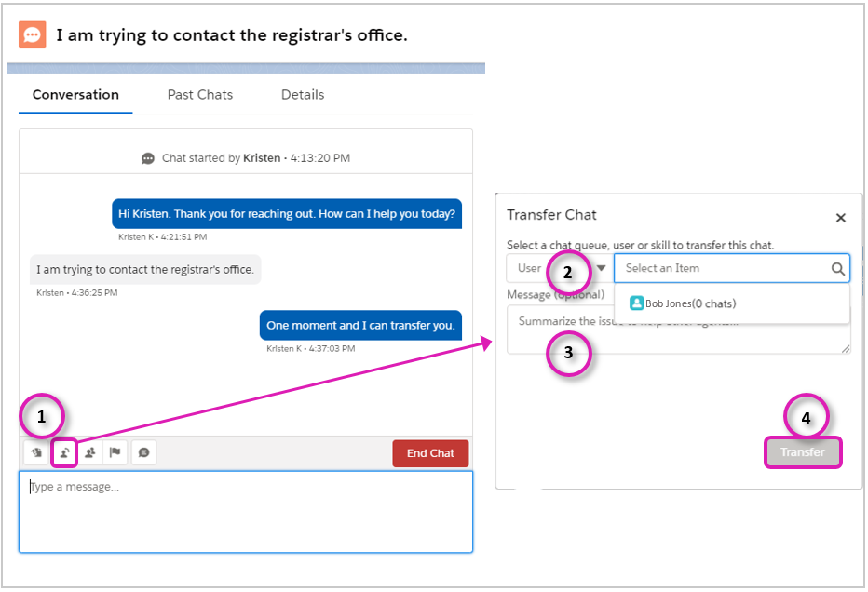Select the Conversation tab
The image size is (868, 592).
pyautogui.click(x=75, y=95)
